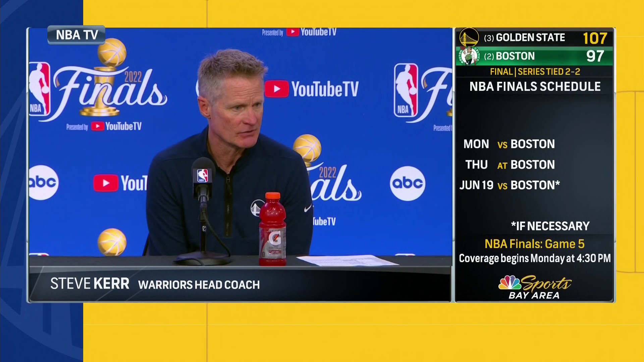Click the Gatorade bottle on the table

pos(272,228)
